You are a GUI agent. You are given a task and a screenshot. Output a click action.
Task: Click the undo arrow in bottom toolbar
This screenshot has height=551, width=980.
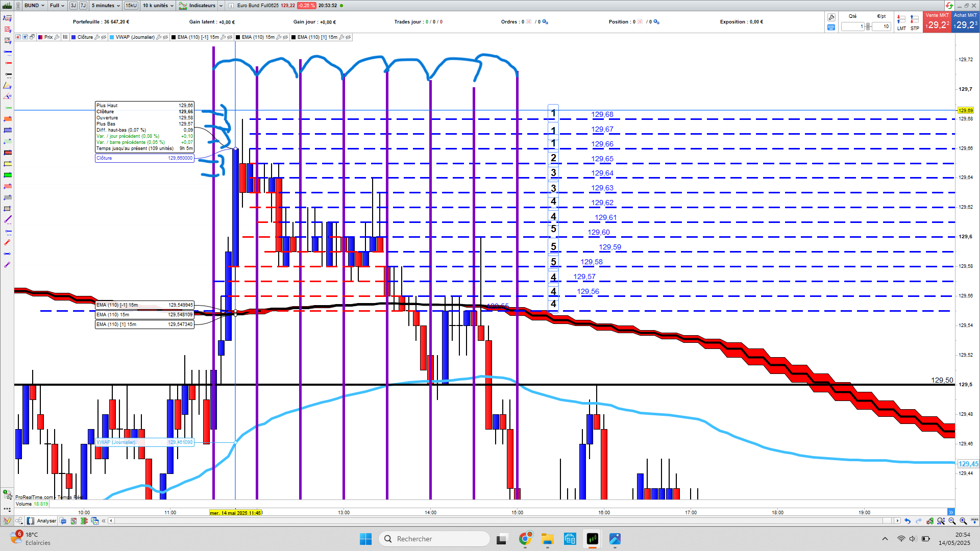click(x=907, y=521)
